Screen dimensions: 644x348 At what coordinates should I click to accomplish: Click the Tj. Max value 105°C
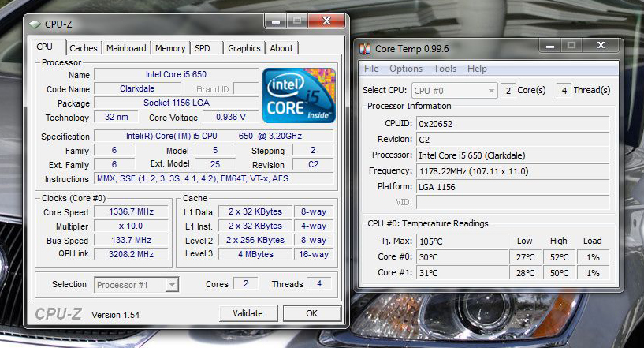[x=462, y=241]
